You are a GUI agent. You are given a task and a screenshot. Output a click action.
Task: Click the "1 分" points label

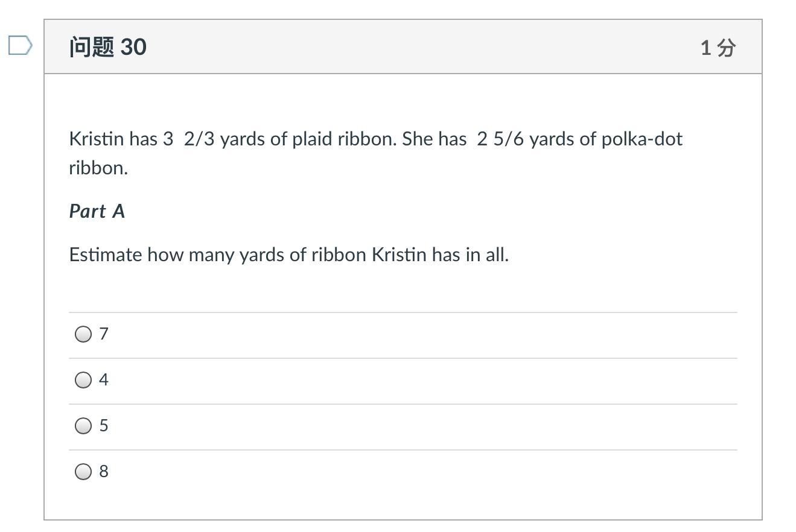718,48
